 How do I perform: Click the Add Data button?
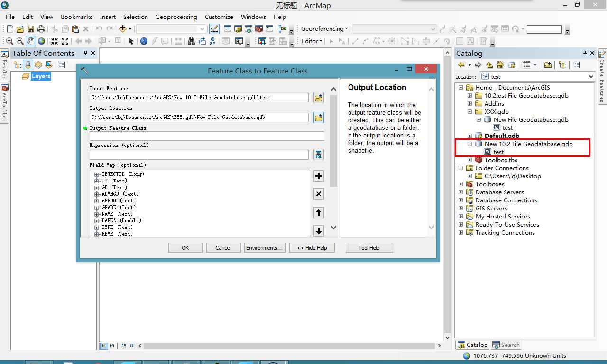coord(123,29)
